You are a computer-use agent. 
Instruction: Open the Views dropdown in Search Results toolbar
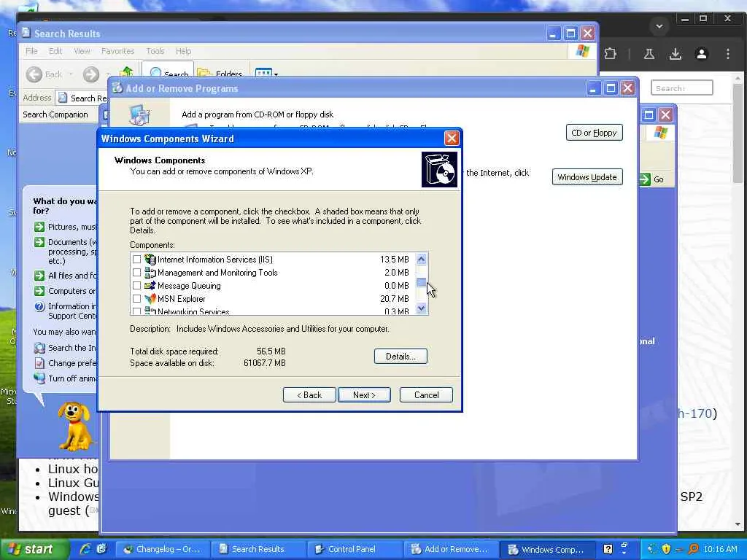[266, 74]
